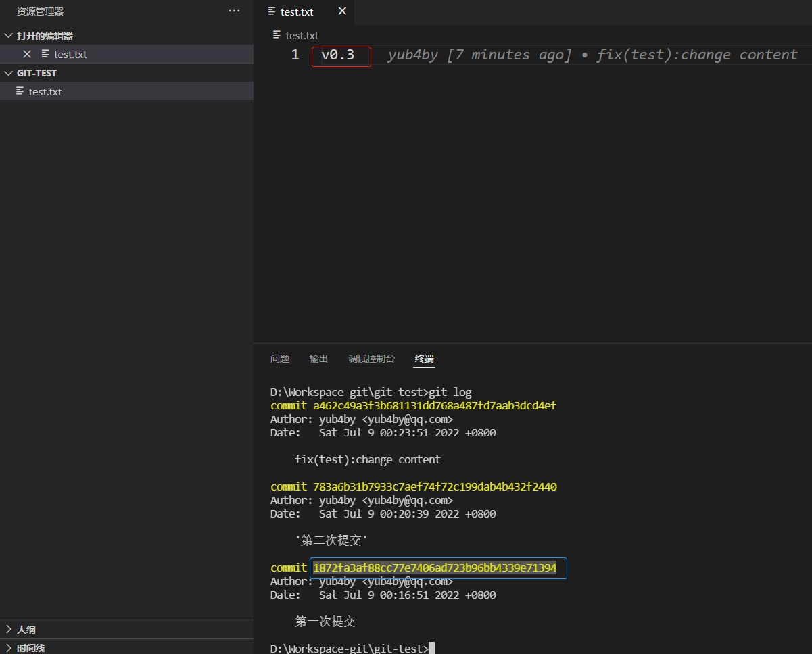This screenshot has width=812, height=654.
Task: Switch to the 输出 output panel tab
Action: click(x=318, y=359)
